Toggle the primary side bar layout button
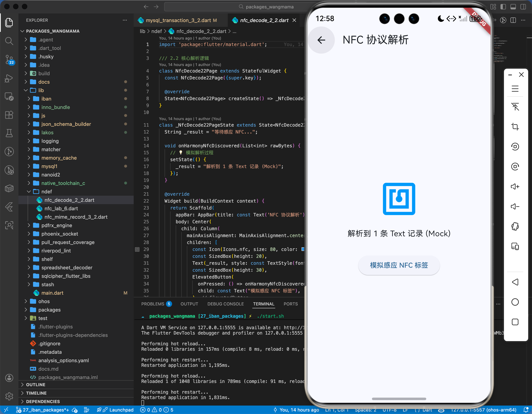This screenshot has height=414, width=532. click(503, 7)
